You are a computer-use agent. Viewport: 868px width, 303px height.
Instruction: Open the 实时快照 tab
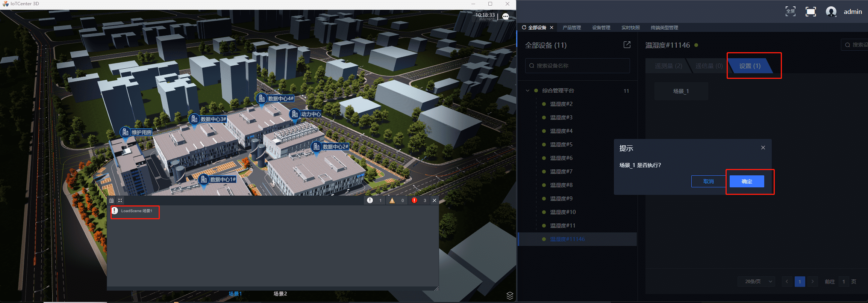(x=630, y=27)
